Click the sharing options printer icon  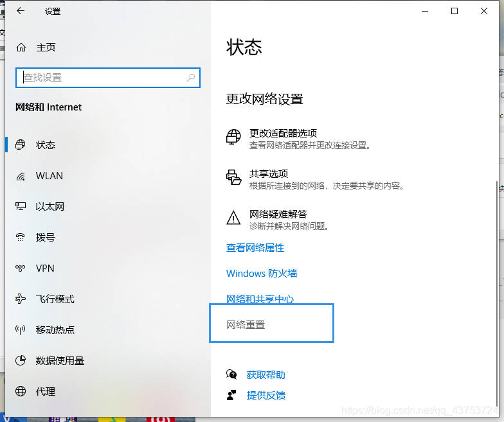[x=234, y=177]
